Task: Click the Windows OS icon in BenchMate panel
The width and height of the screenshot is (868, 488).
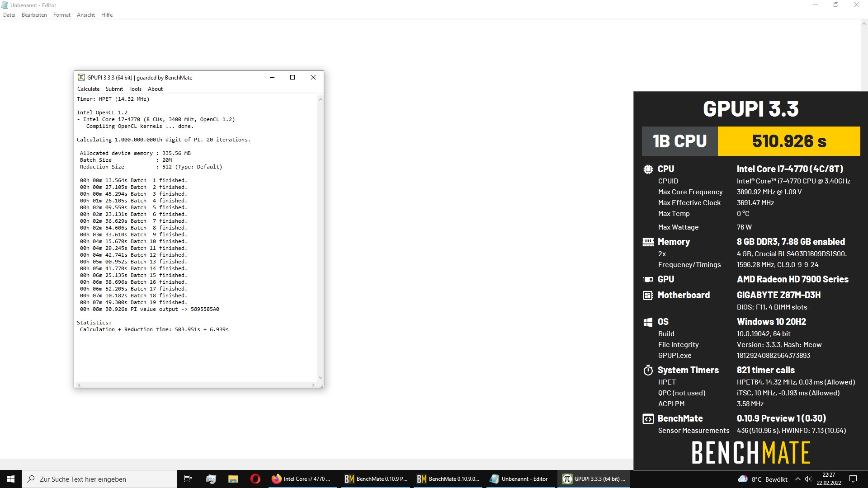Action: coord(648,322)
